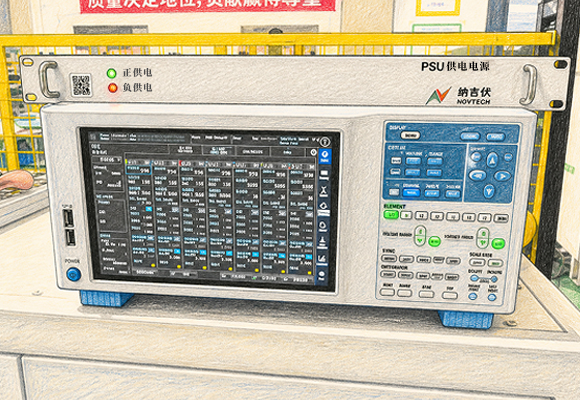Screen dimensions: 580x400
Task: Tap the QR code on the PSU panel
Action: [81, 85]
